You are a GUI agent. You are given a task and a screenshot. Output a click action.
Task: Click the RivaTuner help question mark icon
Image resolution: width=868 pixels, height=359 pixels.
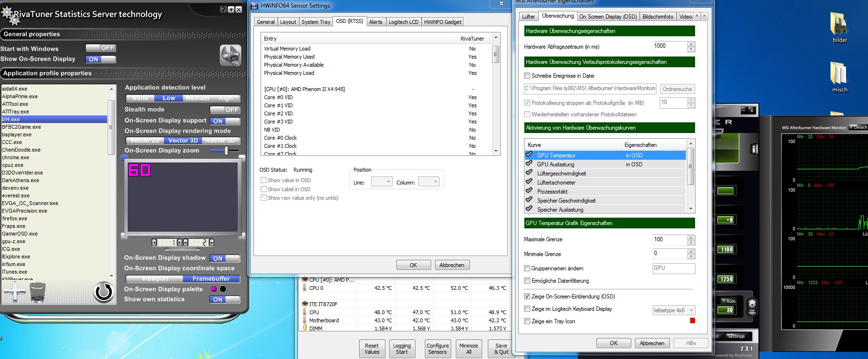pos(224,10)
